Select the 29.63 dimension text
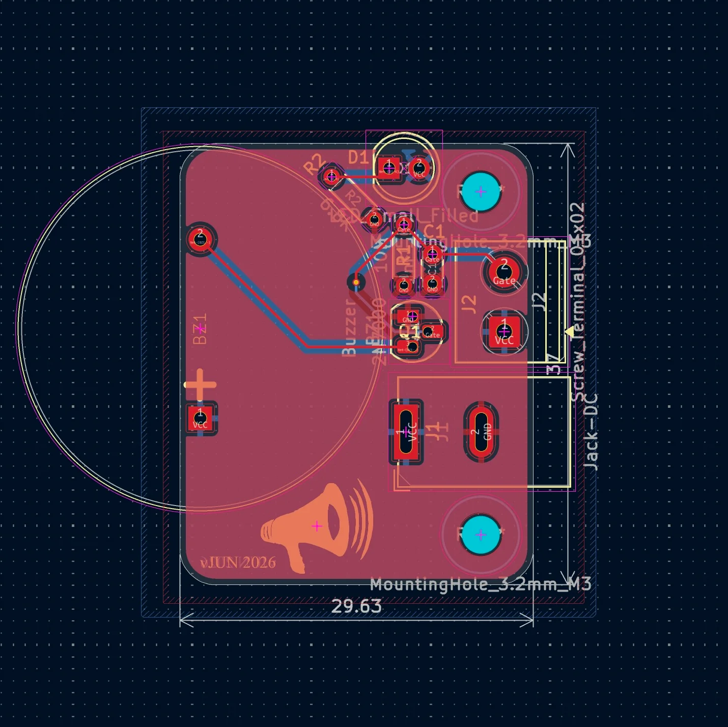728x727 pixels. click(356, 606)
